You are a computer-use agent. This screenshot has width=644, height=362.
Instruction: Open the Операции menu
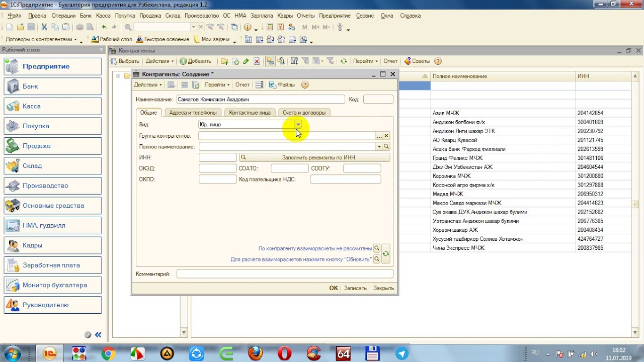tap(63, 16)
